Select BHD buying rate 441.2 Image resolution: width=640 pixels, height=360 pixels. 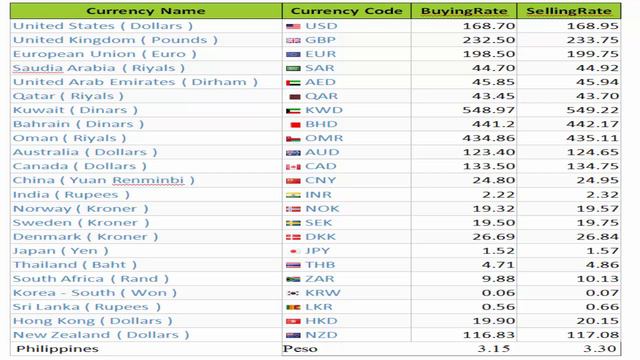tap(493, 124)
